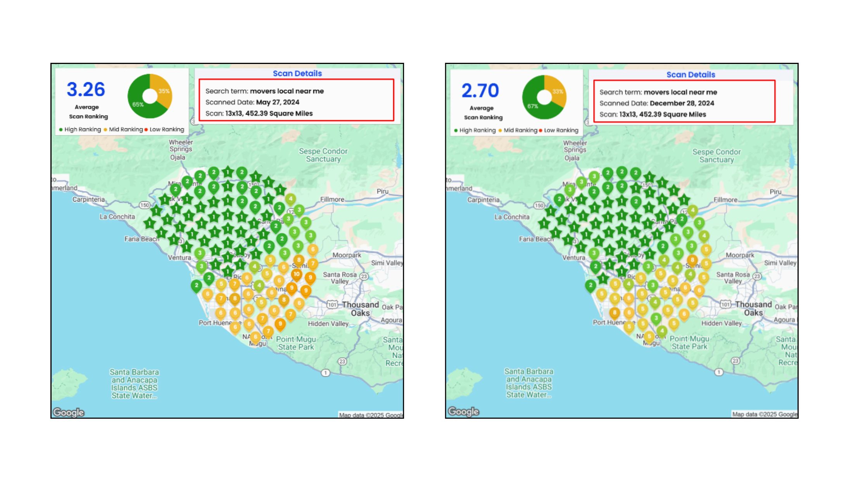The height and width of the screenshot is (504, 853).
Task: Click the left Scan Details heading
Action: tap(297, 73)
